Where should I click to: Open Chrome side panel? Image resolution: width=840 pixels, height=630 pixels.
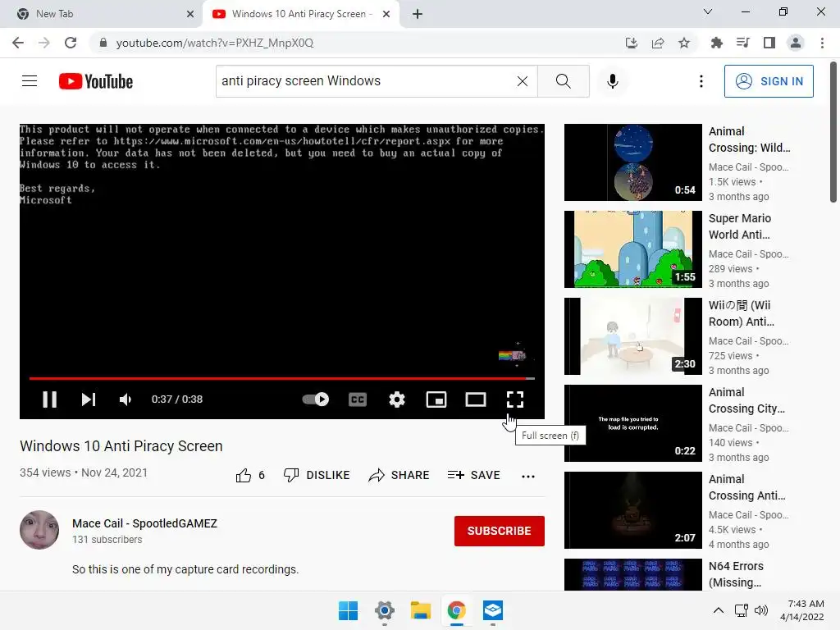(769, 43)
